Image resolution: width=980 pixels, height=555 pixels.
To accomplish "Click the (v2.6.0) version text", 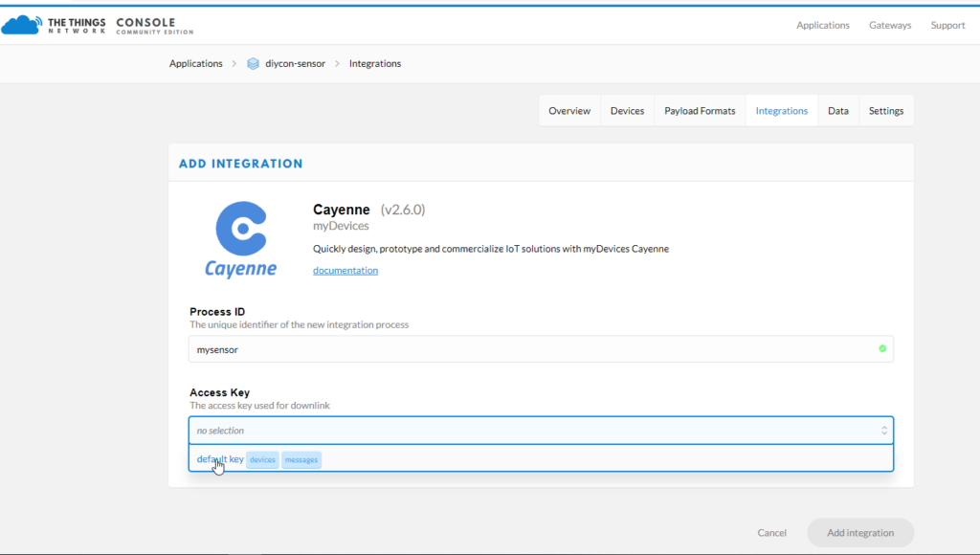I will pyautogui.click(x=403, y=210).
